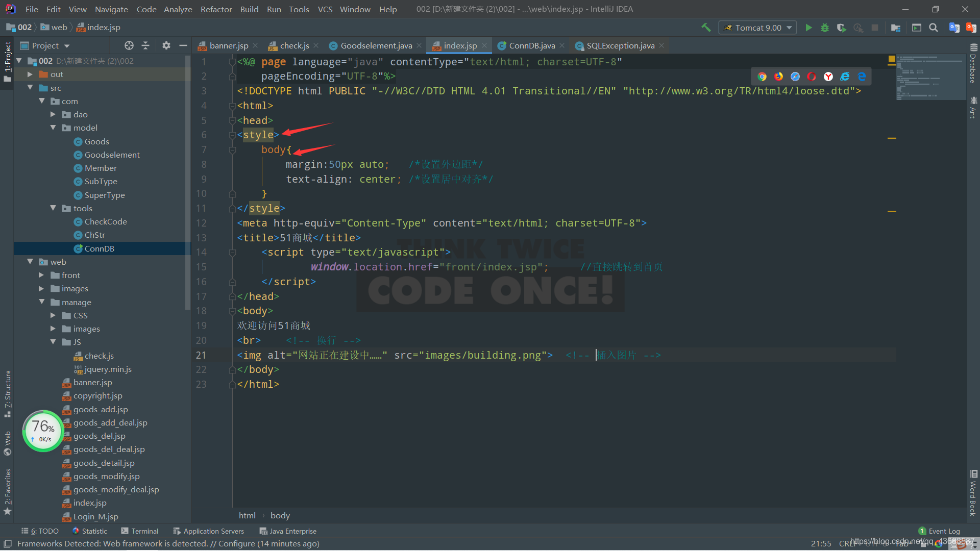Open the Favorites tool window
The image size is (980, 551).
[x=7, y=492]
